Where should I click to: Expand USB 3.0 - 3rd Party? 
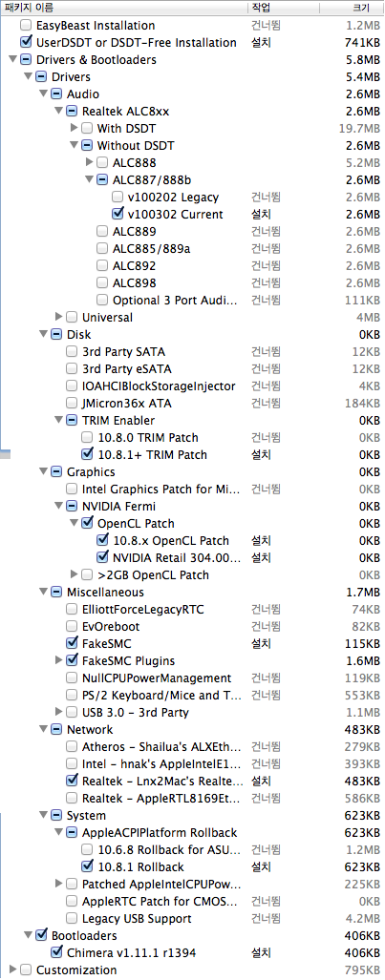point(59,712)
